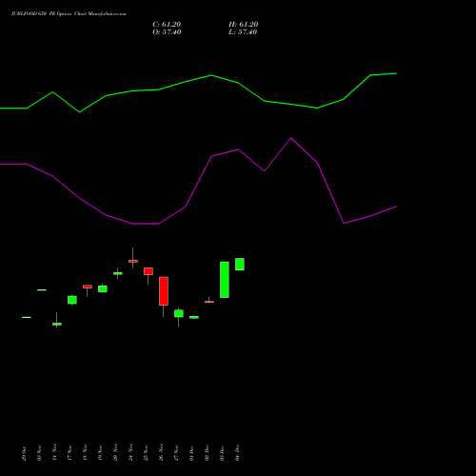Viewport: 476px width, 476px height.
Task: Click the 24 Nov date label
Action: [x=130, y=452]
